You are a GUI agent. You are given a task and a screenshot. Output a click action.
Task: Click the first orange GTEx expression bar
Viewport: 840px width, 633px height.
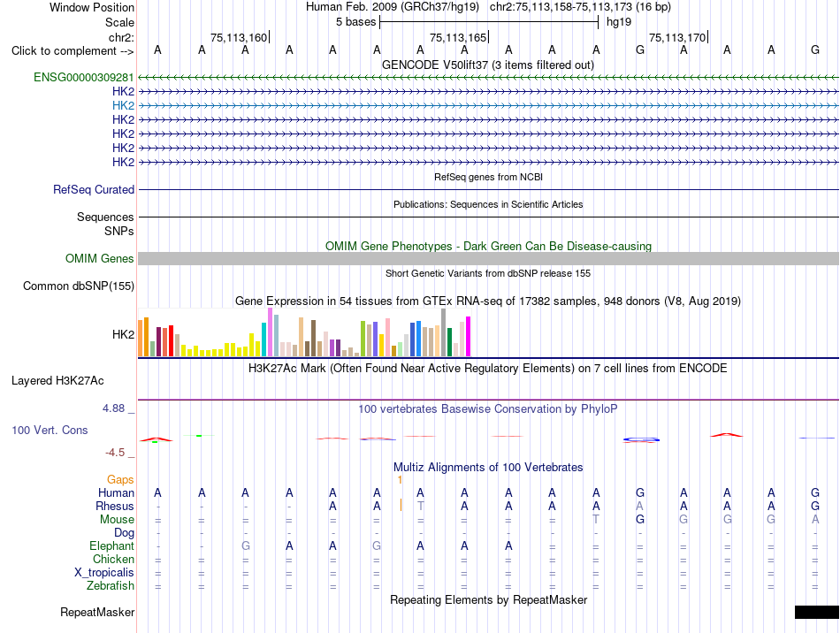tap(141, 338)
